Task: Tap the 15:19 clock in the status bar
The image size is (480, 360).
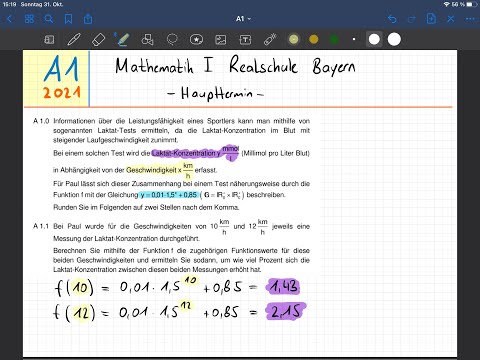Action: point(9,4)
